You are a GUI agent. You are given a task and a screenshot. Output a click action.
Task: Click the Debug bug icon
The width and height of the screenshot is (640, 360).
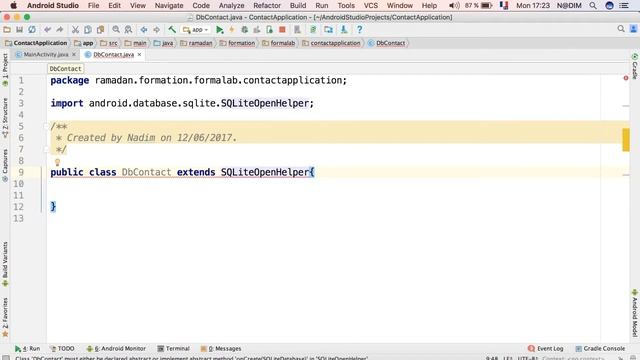click(244, 30)
